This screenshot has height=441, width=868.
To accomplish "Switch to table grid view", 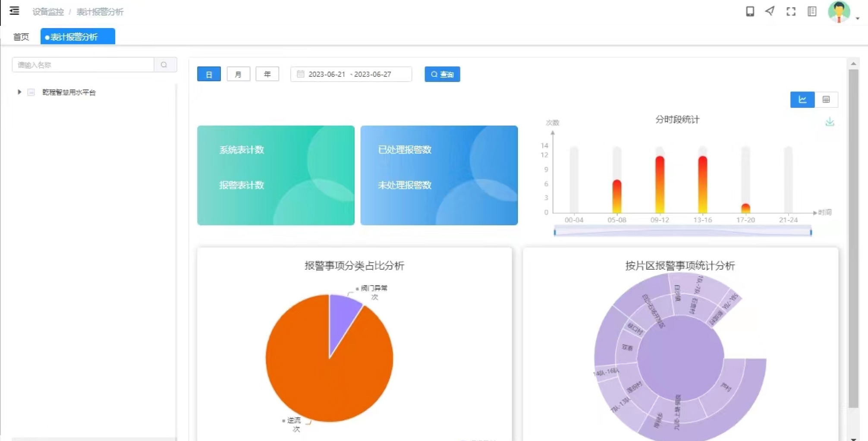I will [826, 100].
